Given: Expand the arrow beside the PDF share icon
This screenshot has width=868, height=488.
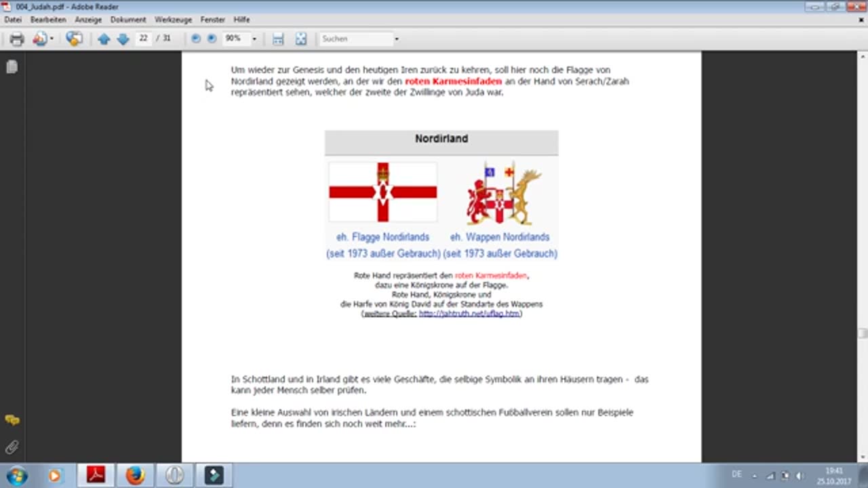Looking at the screenshot, I should point(52,39).
